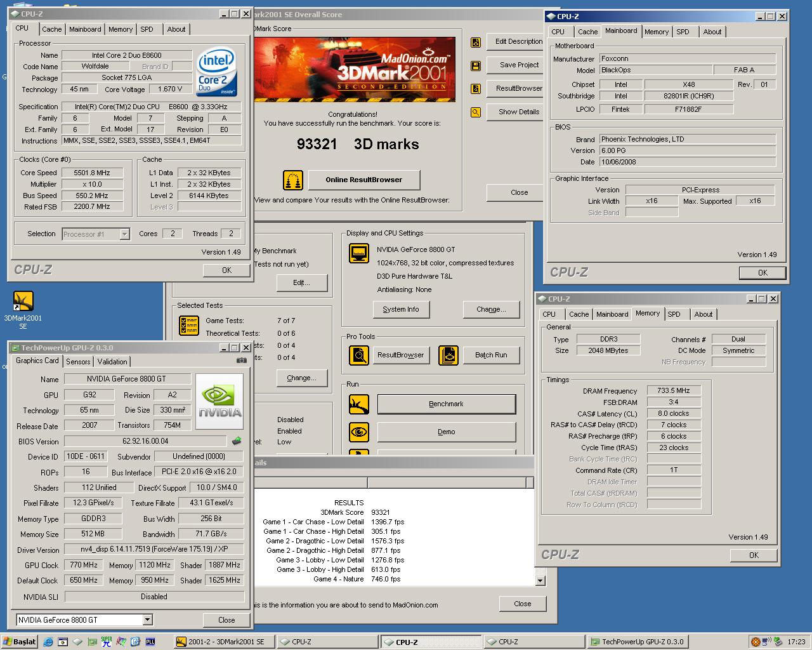Image resolution: width=812 pixels, height=650 pixels.
Task: Launch Super PI from the quick launch bar
Action: [107, 642]
